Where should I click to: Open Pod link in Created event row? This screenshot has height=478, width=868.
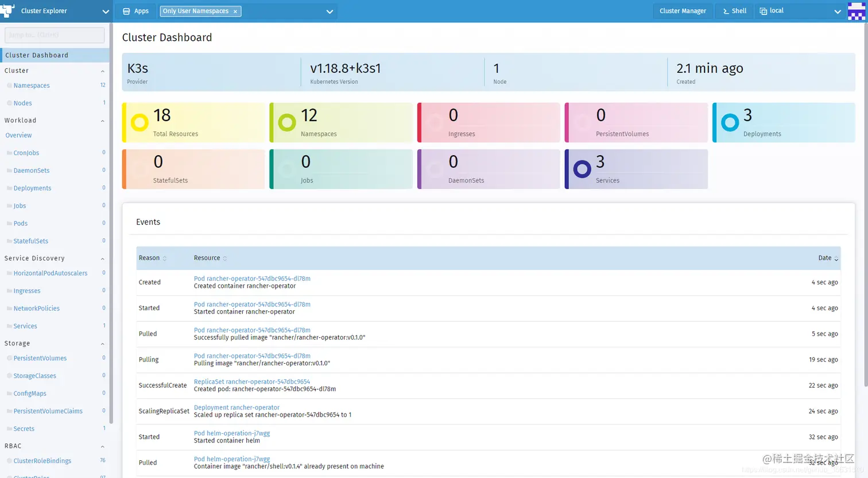pyautogui.click(x=252, y=279)
